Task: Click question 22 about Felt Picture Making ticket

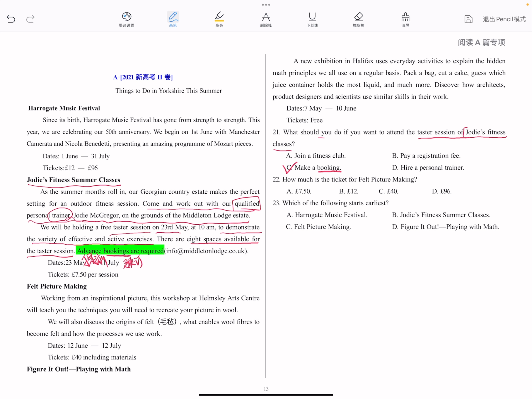Action: point(345,179)
